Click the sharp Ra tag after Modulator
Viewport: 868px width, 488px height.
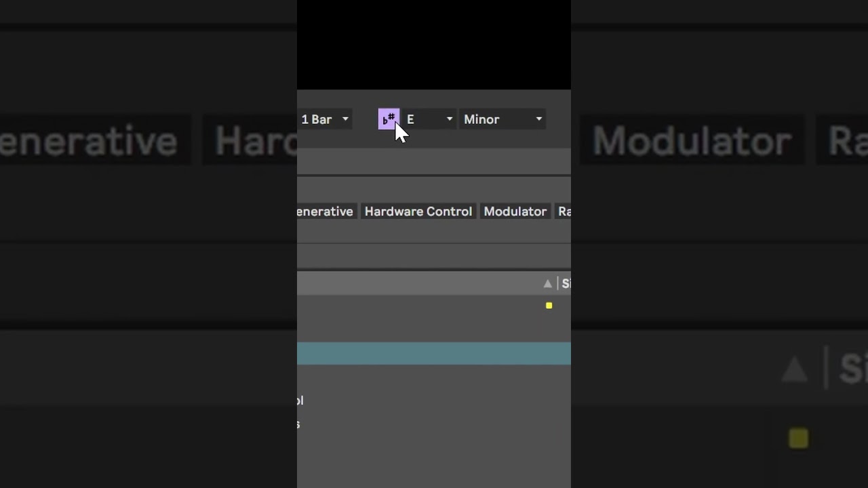point(563,211)
